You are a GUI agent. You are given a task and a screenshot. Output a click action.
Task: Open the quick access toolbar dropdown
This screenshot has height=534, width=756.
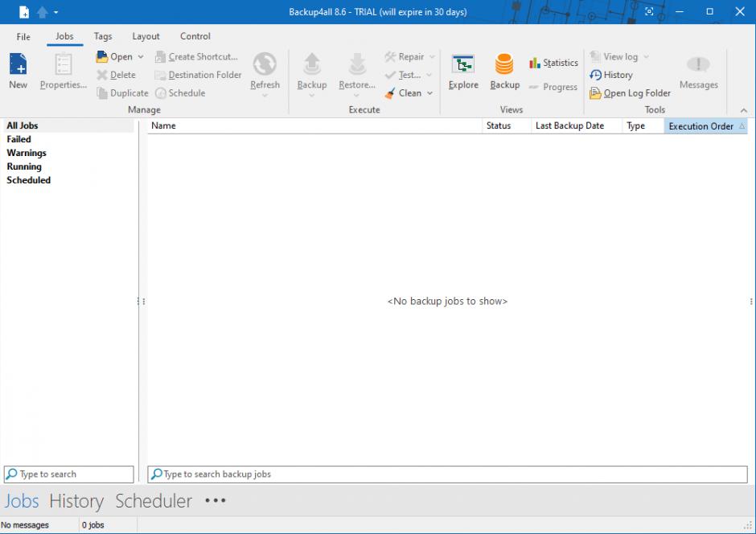(56, 12)
